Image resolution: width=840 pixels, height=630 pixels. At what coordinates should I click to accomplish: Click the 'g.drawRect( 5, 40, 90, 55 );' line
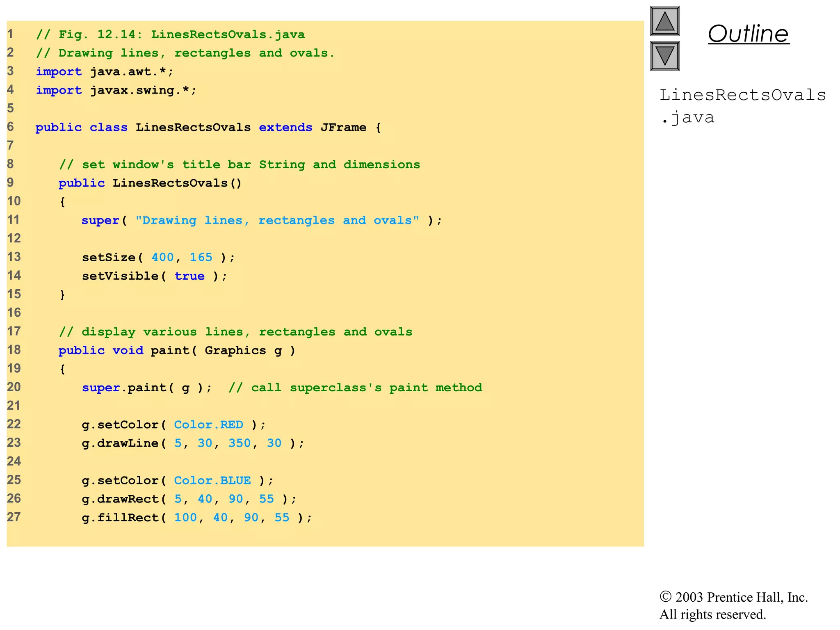(x=189, y=499)
